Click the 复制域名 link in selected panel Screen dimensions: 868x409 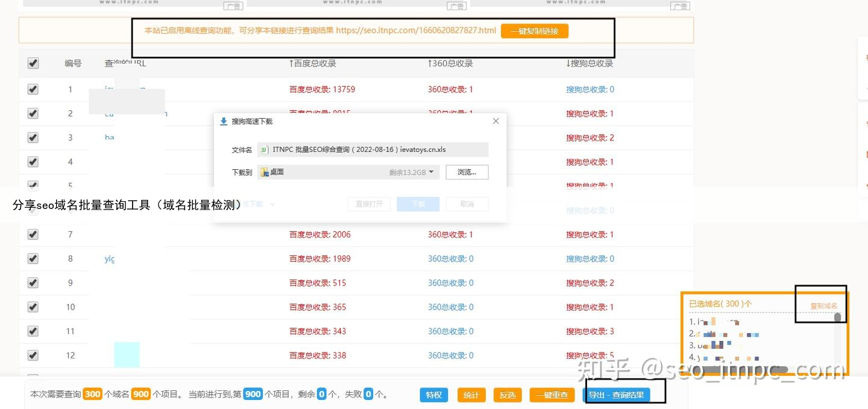click(x=823, y=305)
